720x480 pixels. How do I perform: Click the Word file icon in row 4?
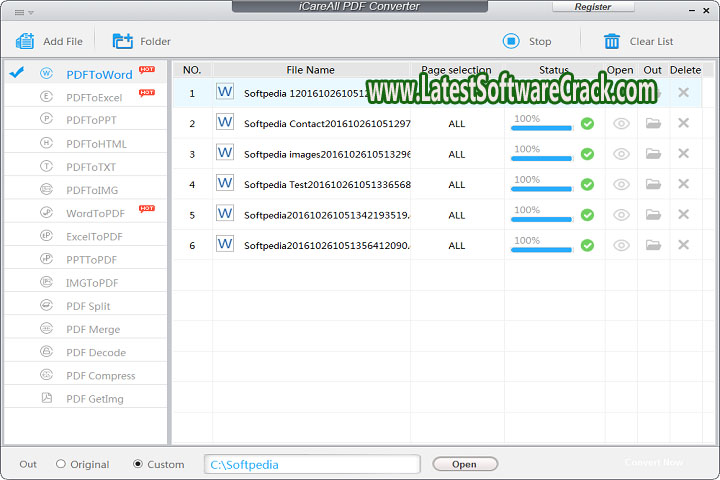click(x=225, y=183)
